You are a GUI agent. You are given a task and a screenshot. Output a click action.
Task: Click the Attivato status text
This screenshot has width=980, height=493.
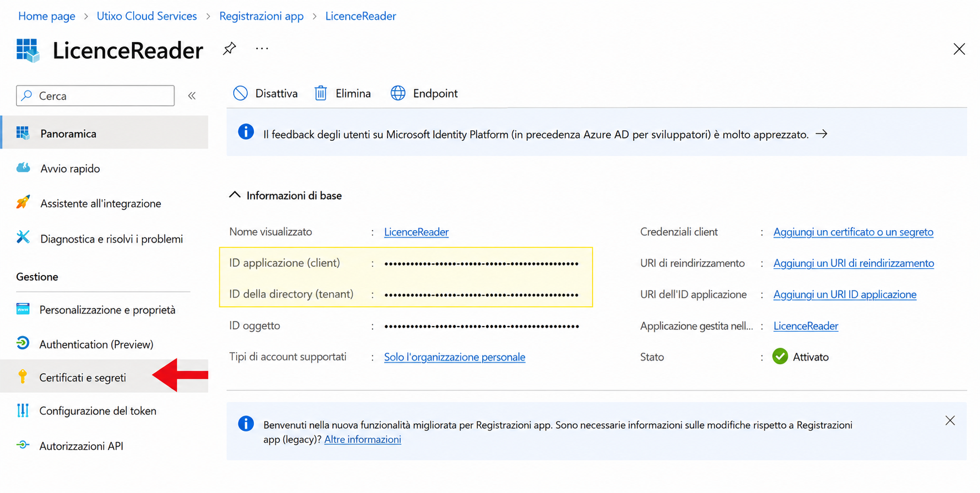(x=811, y=357)
